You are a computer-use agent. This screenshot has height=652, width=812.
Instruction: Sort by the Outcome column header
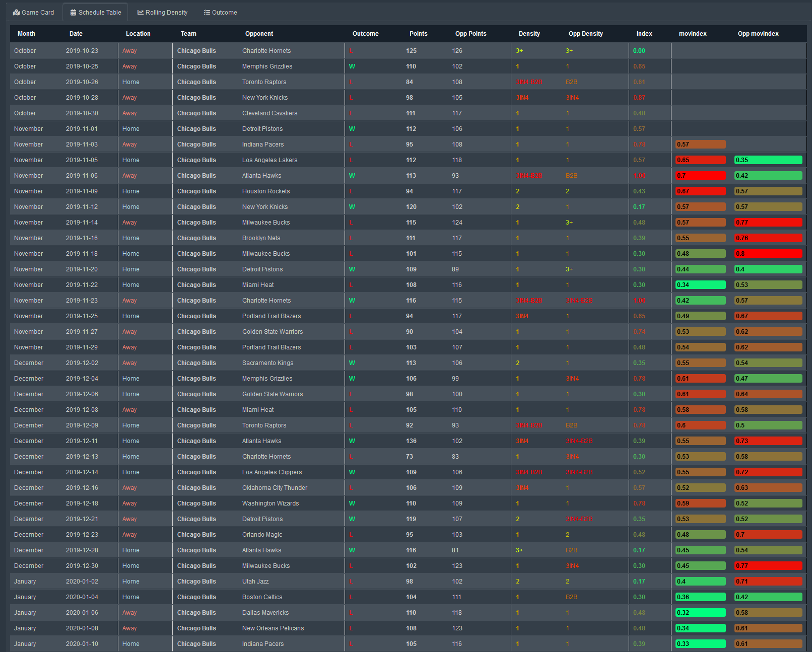click(x=366, y=34)
